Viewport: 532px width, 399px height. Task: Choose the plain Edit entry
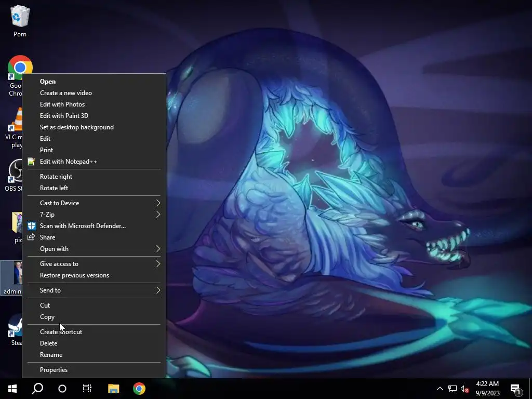[94, 139]
